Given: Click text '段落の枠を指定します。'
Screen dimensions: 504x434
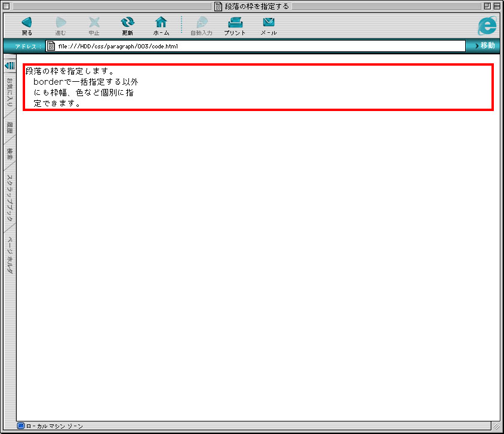Looking at the screenshot, I should (70, 71).
